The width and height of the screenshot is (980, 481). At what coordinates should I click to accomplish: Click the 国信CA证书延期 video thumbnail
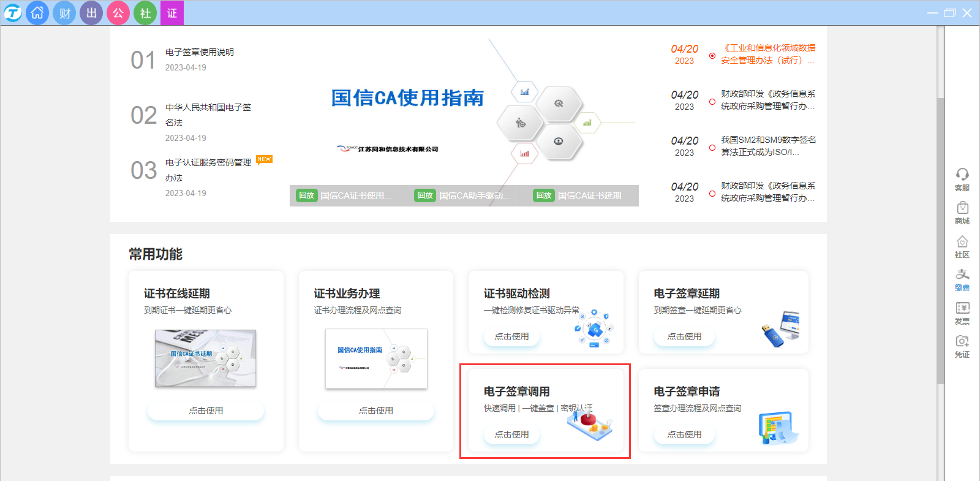[205, 358]
